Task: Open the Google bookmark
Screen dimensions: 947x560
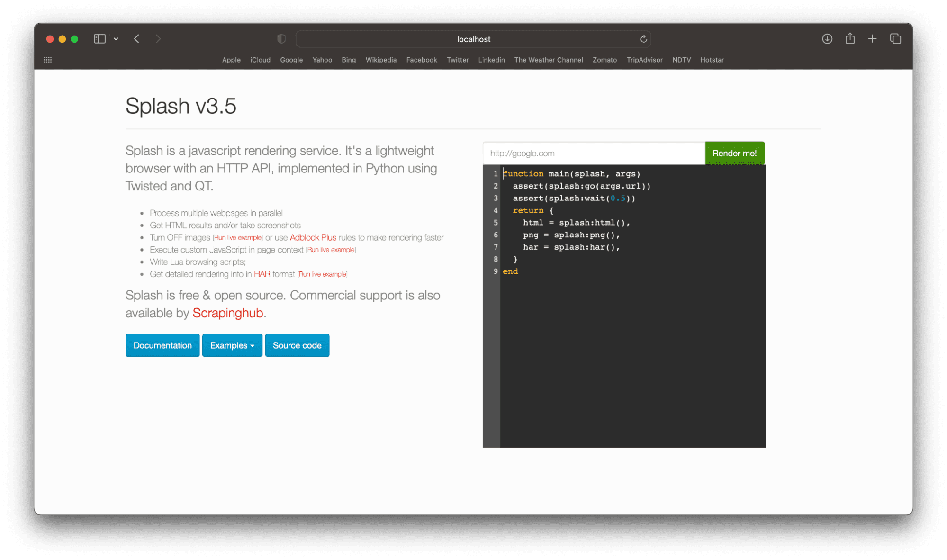Action: [291, 60]
